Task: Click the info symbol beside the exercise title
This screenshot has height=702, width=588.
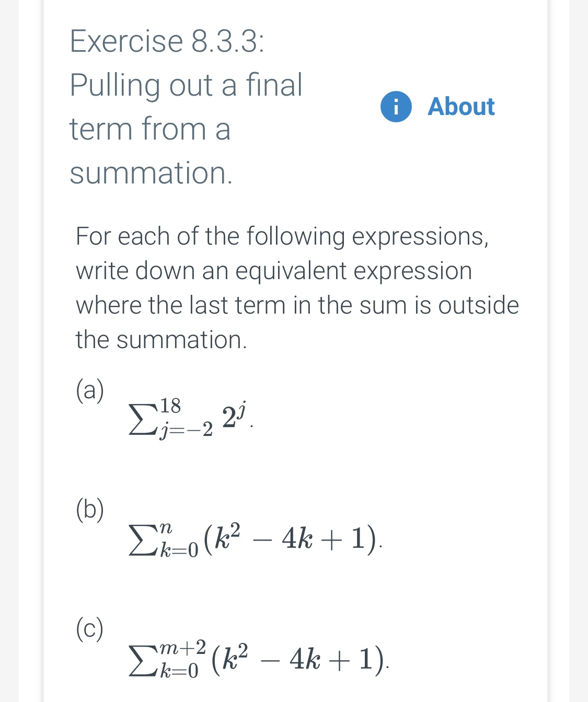Action: [x=397, y=107]
